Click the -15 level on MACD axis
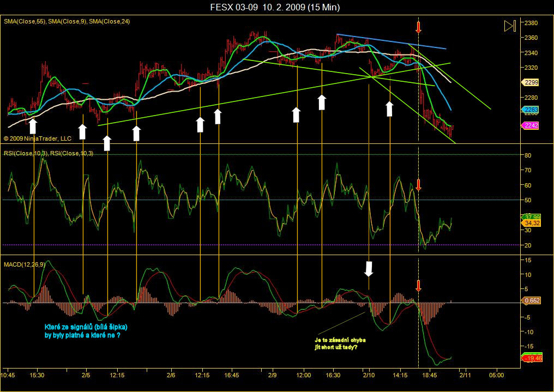The height and width of the screenshot is (392, 554). point(528,346)
